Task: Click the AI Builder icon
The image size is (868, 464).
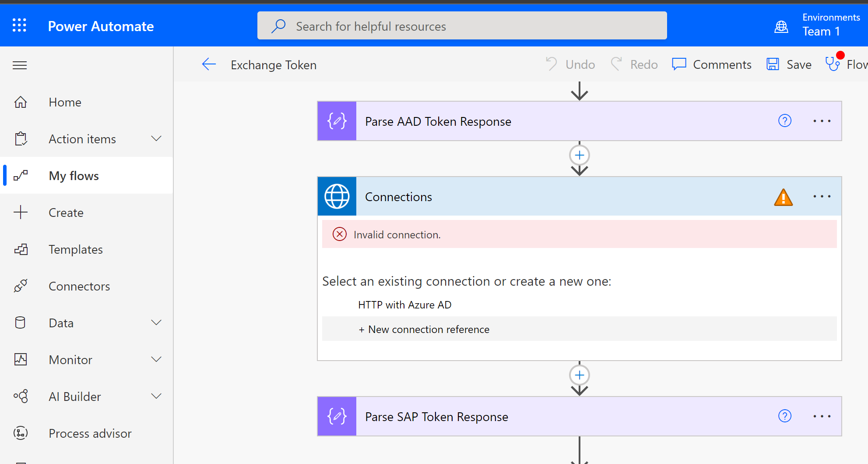Action: point(21,397)
